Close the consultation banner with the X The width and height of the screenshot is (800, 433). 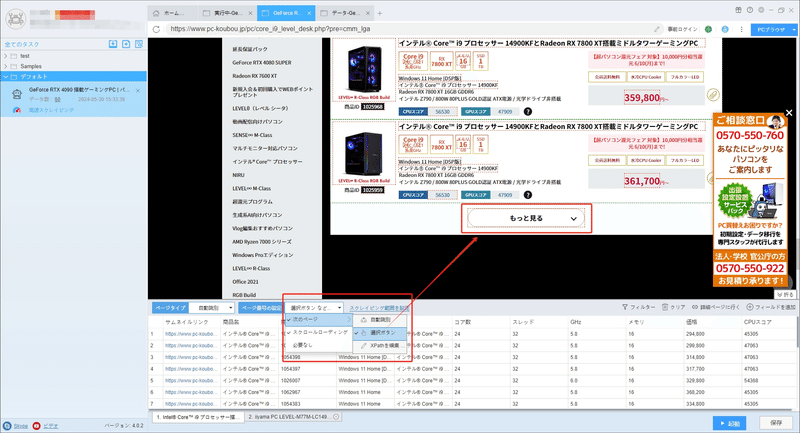(789, 113)
